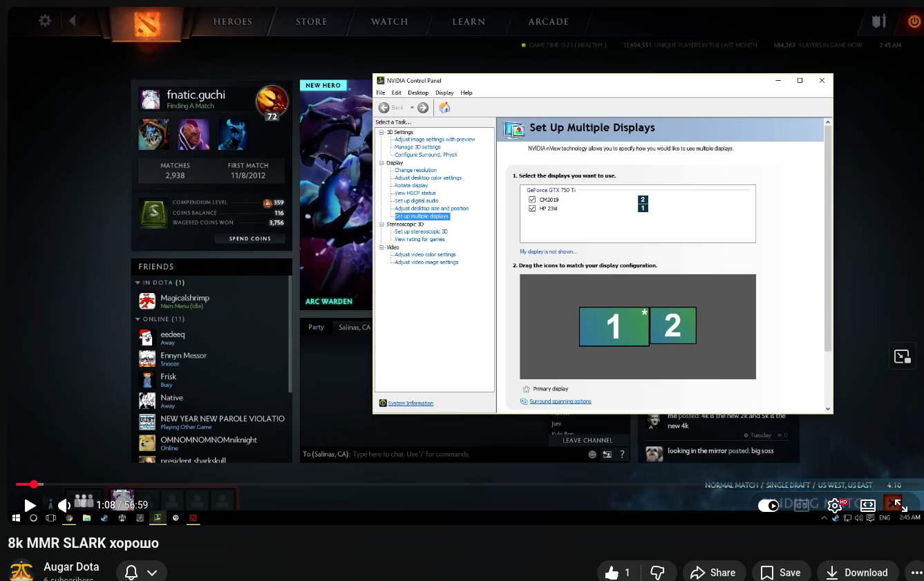Click 'My display is not shown...' link
This screenshot has width=924, height=581.
coord(549,251)
